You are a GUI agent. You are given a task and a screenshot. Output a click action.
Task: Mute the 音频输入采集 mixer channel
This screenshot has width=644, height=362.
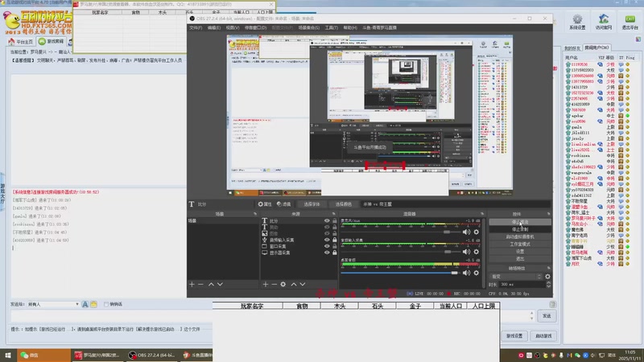467,252
